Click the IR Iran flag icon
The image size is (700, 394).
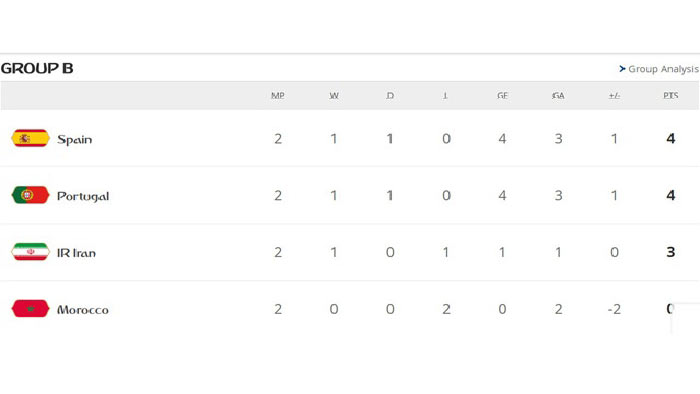[30, 252]
